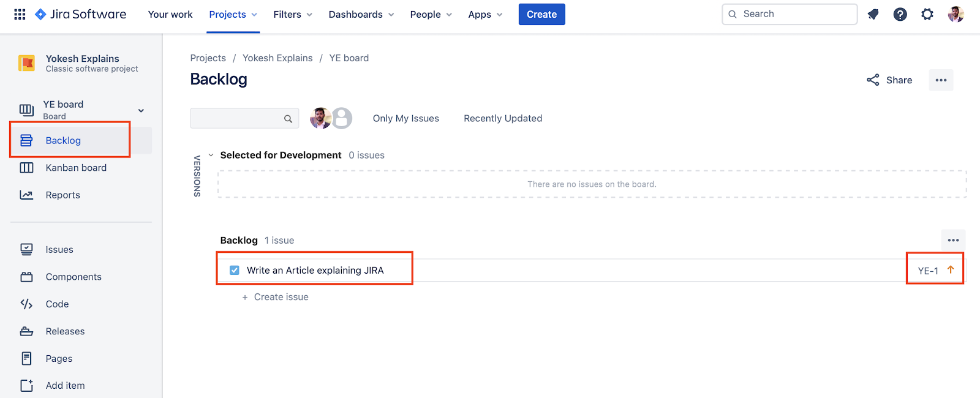
Task: Click the Share button label
Action: click(x=899, y=80)
